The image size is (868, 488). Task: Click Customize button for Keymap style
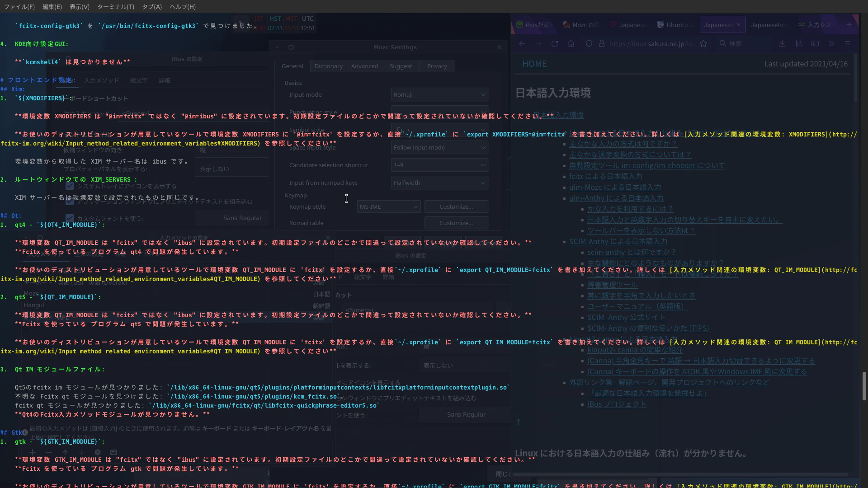click(x=456, y=207)
